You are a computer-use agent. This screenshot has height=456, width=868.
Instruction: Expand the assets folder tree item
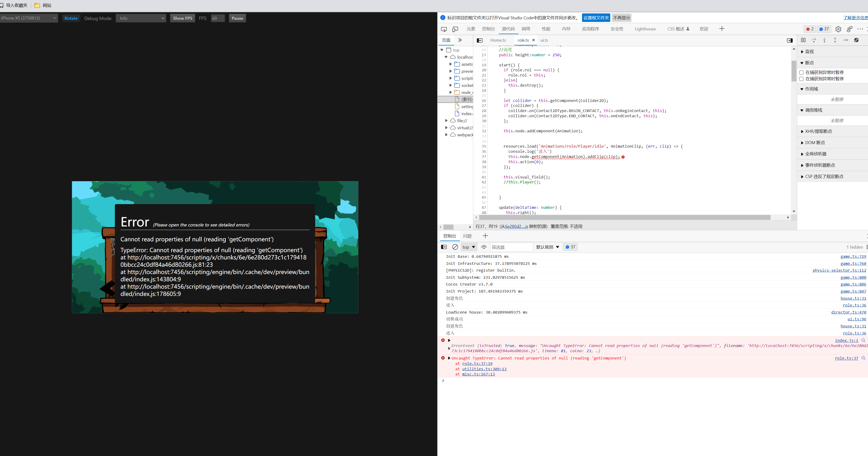point(450,64)
